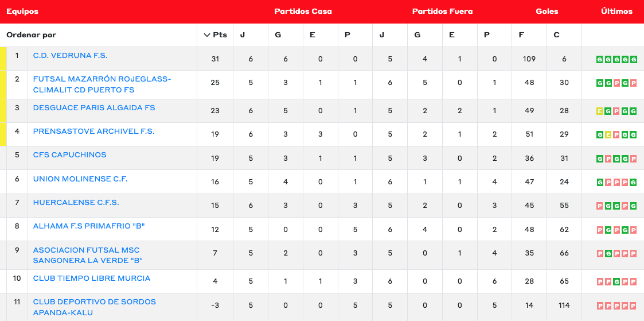The image size is (644, 321).
Task: Sort by goals for (F) column
Action: pyautogui.click(x=521, y=35)
